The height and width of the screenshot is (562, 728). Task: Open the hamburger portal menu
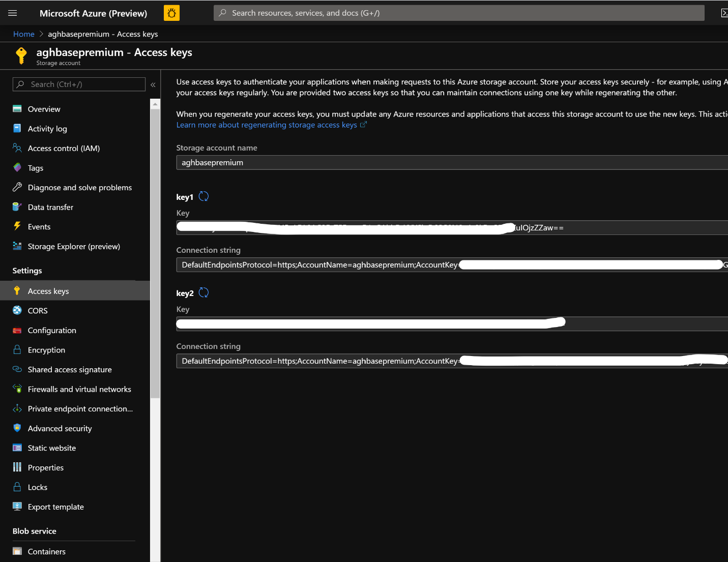click(13, 13)
